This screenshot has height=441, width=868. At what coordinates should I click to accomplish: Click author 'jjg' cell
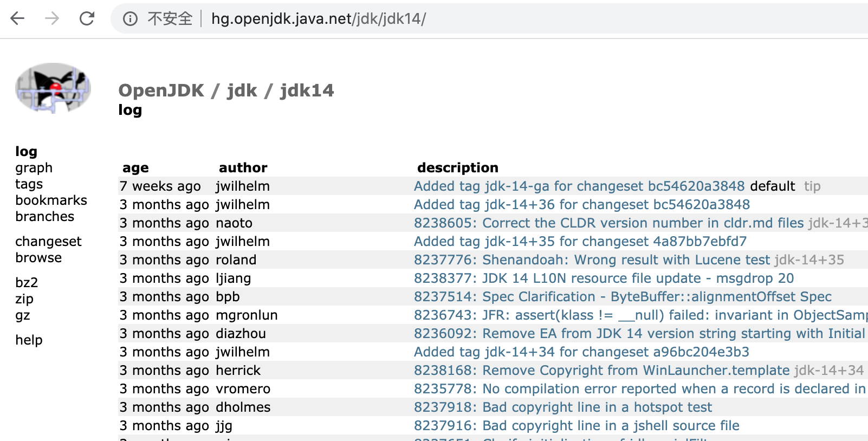pos(224,426)
